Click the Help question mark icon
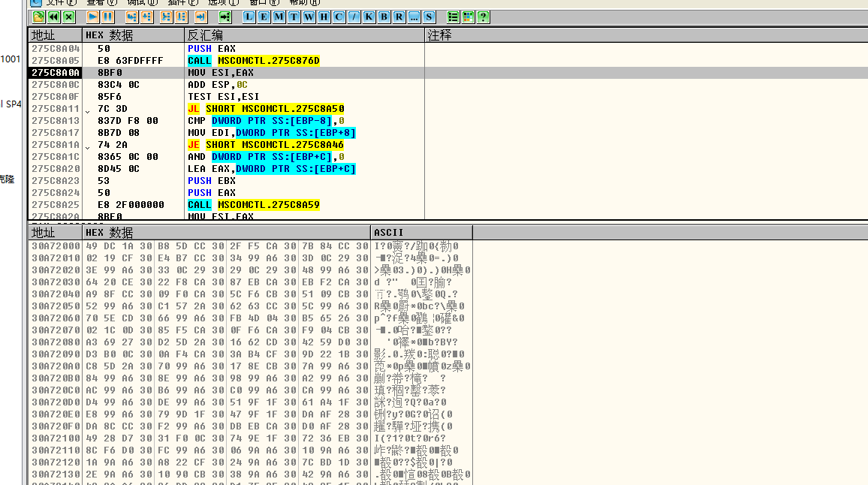 tap(483, 17)
